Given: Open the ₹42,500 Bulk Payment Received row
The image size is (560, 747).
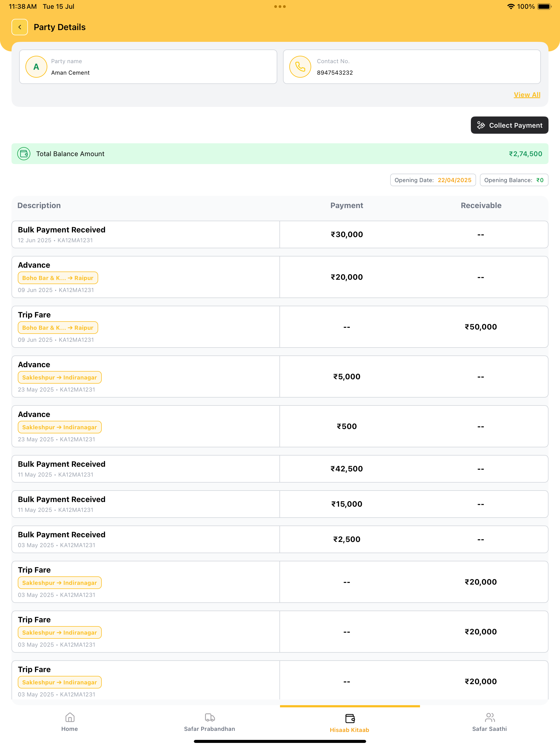Looking at the screenshot, I should [x=280, y=469].
